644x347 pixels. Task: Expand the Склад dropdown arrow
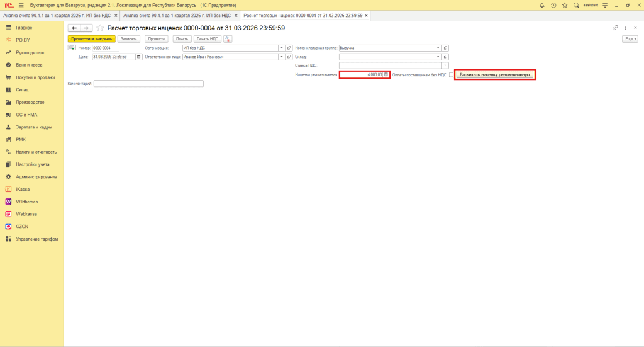coord(438,57)
